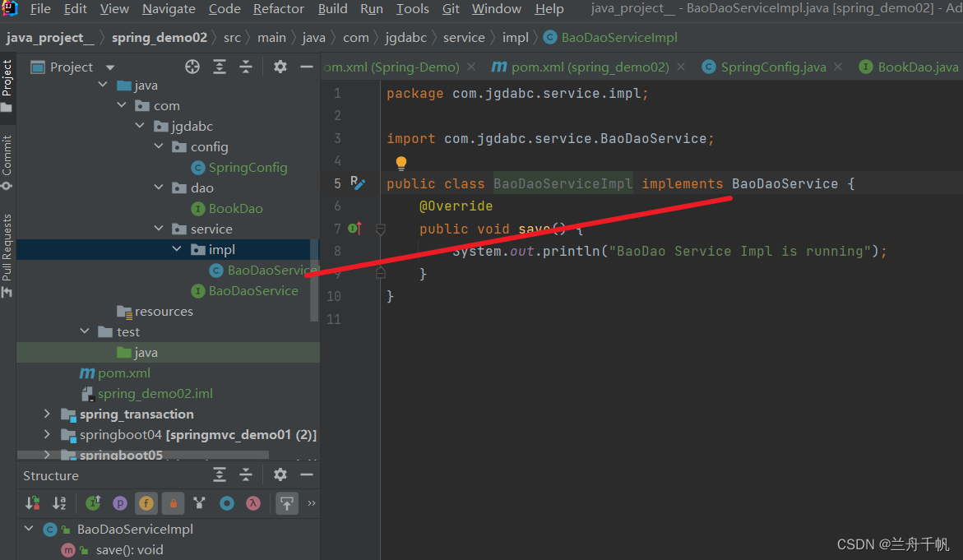Click spring_demo02 in breadcrumb

pos(160,38)
